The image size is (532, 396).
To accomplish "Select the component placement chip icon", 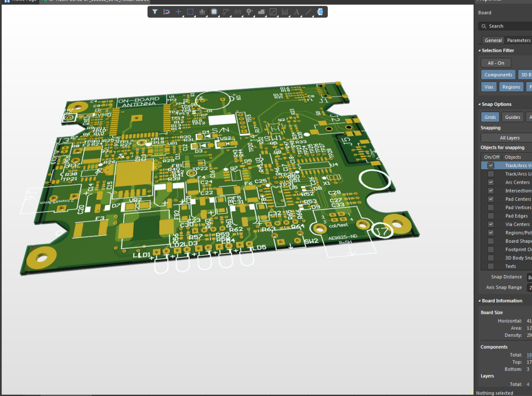I will tap(214, 11).
